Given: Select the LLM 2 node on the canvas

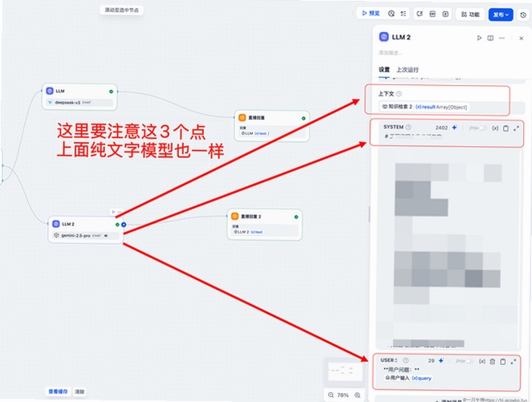Looking at the screenshot, I should click(86, 229).
